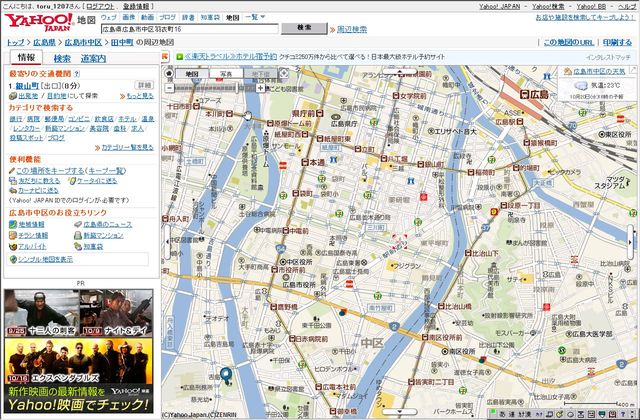Switch map to 写真 (photo) view

[226, 74]
